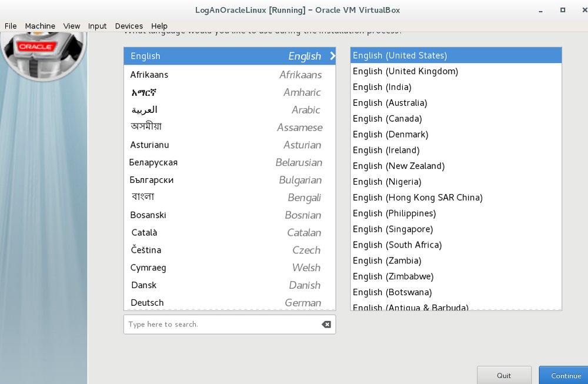Select the Català language row
The height and width of the screenshot is (384, 588).
(229, 232)
